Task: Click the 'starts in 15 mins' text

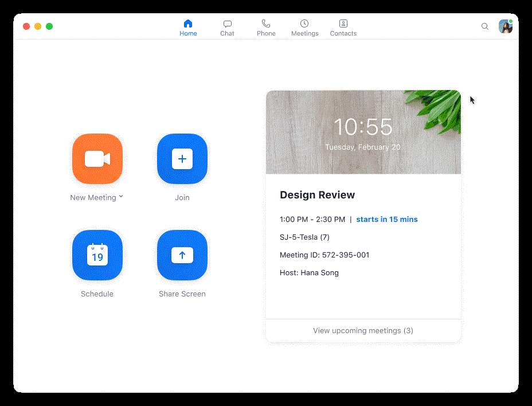Action: 387,219
